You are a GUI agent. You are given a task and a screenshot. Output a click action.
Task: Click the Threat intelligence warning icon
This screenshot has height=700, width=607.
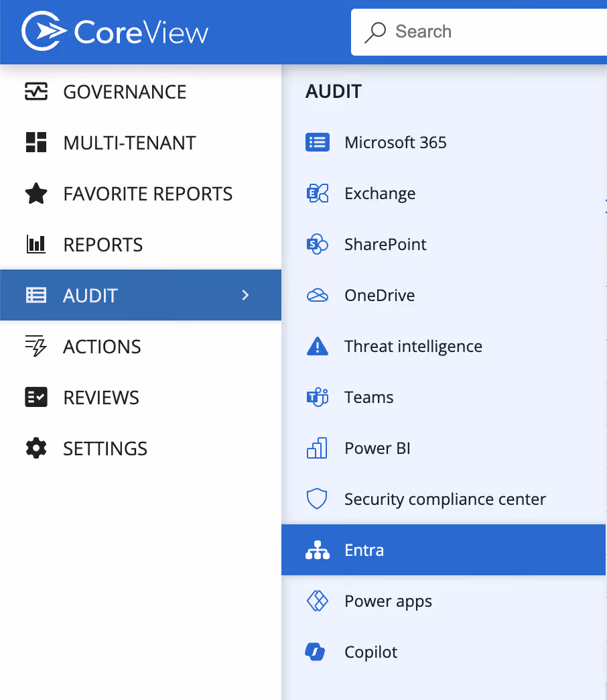(x=317, y=346)
